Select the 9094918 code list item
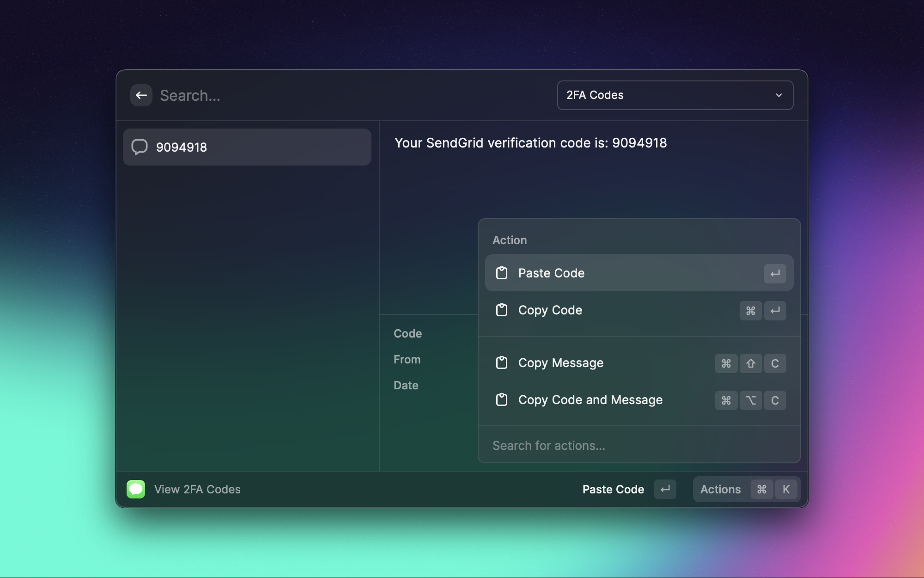Viewport: 924px width, 578px height. click(247, 147)
